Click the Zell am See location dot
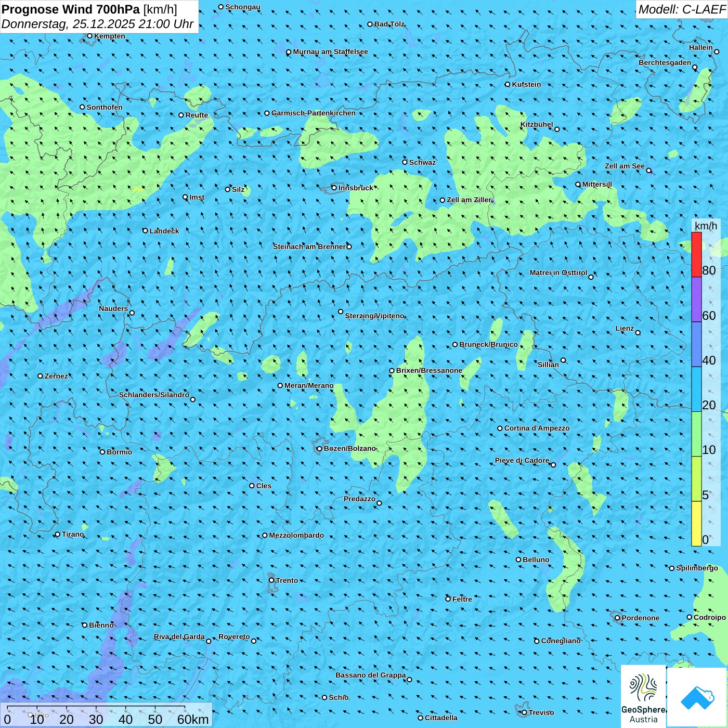728x728 pixels. click(648, 171)
